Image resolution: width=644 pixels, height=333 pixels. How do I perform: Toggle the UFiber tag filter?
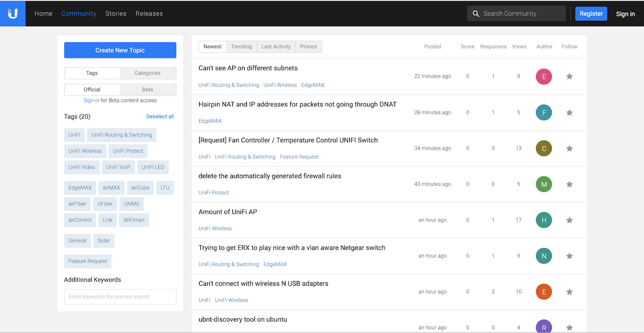[105, 204]
